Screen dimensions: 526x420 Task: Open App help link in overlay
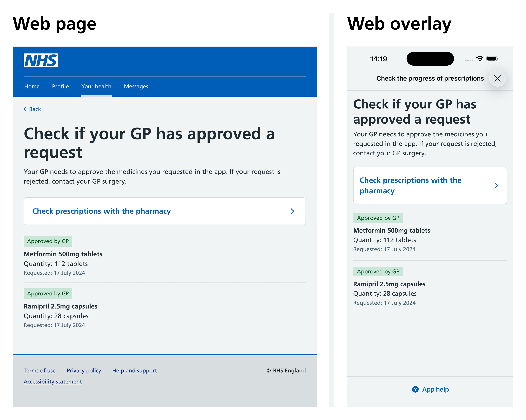(430, 389)
